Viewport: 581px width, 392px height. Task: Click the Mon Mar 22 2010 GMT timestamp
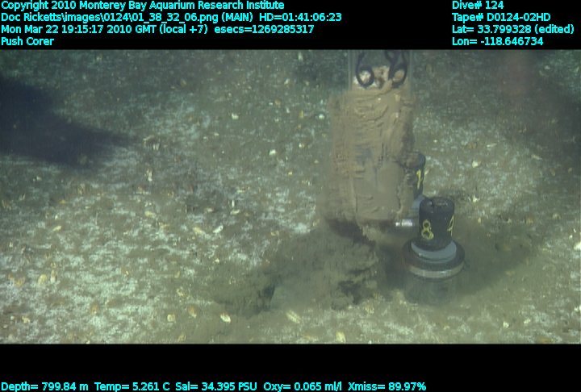[104, 29]
